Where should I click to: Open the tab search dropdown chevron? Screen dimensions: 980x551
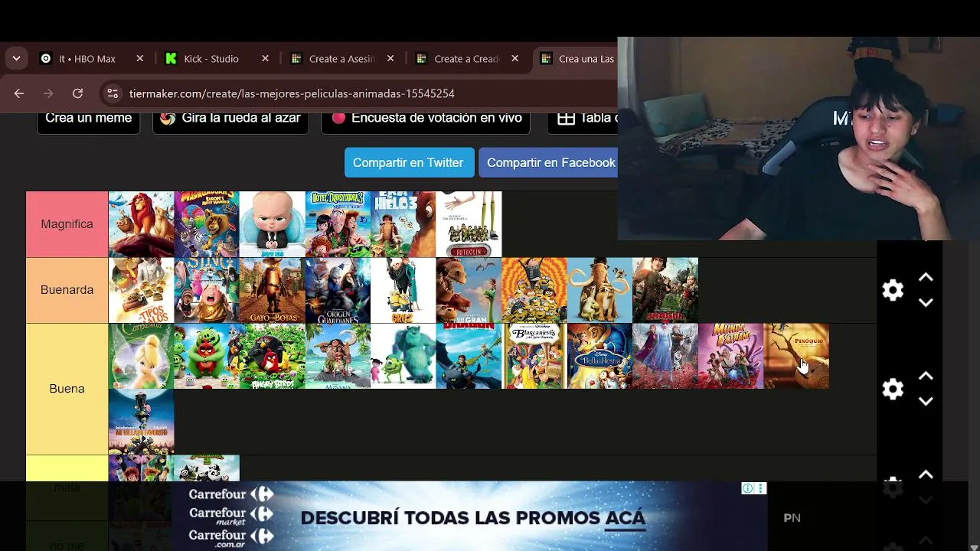(x=16, y=59)
